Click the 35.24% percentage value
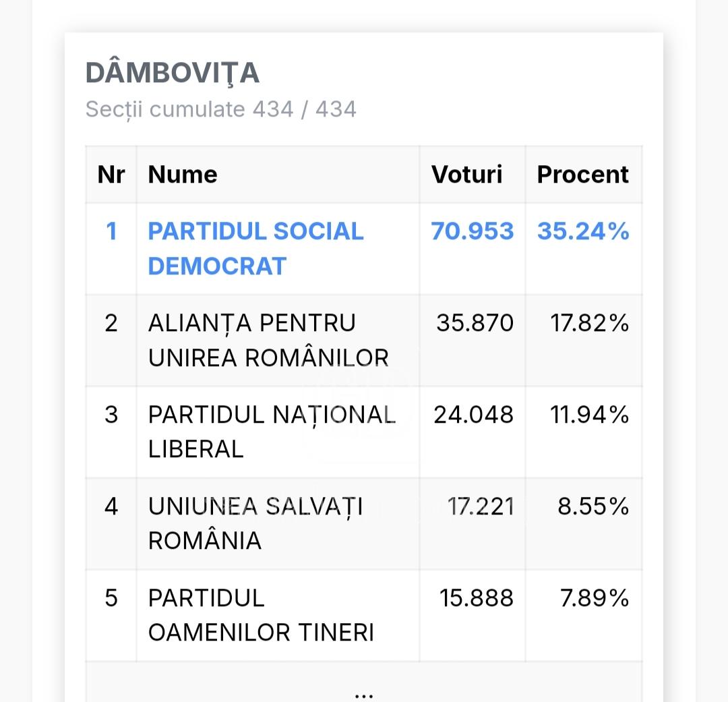 point(583,231)
